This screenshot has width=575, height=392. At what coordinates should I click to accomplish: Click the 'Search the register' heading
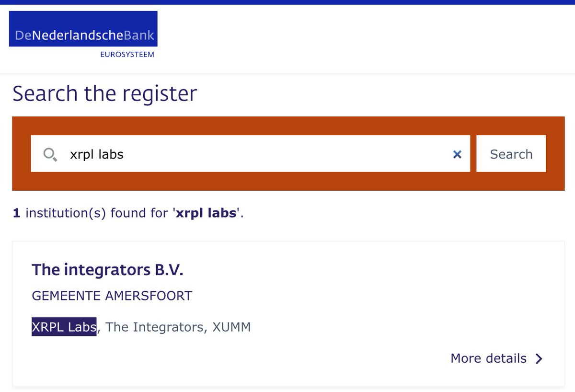104,93
